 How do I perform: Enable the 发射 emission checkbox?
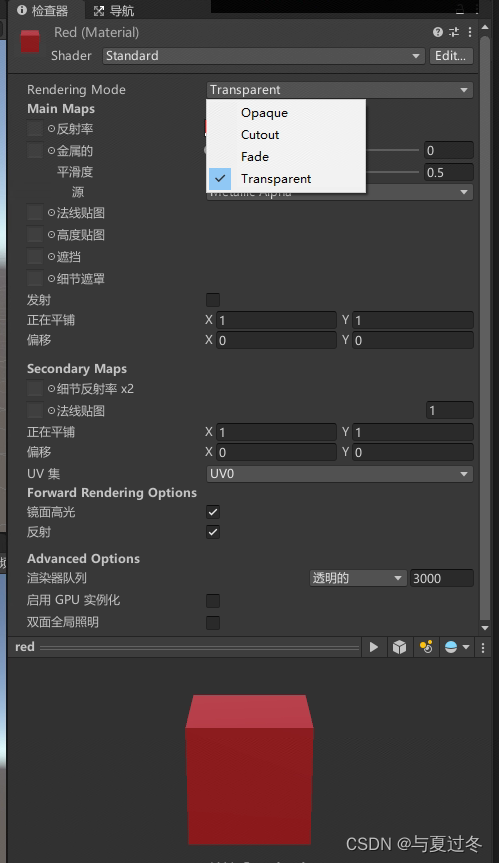point(213,300)
